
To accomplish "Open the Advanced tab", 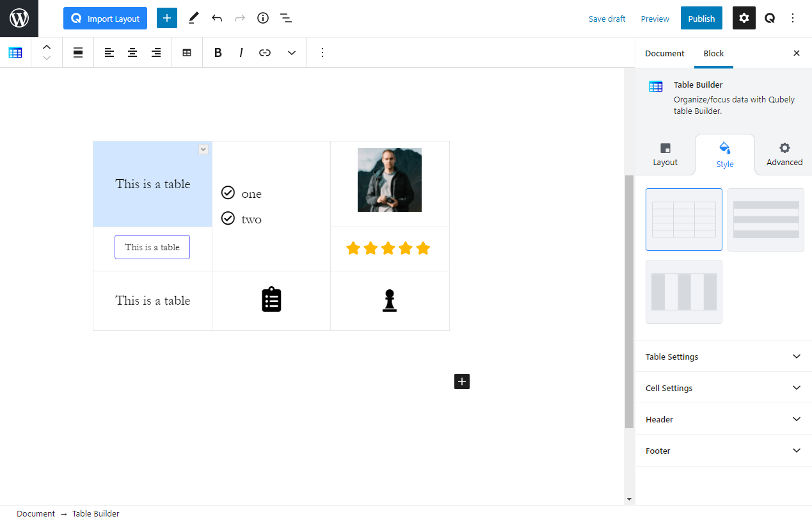I will point(784,155).
